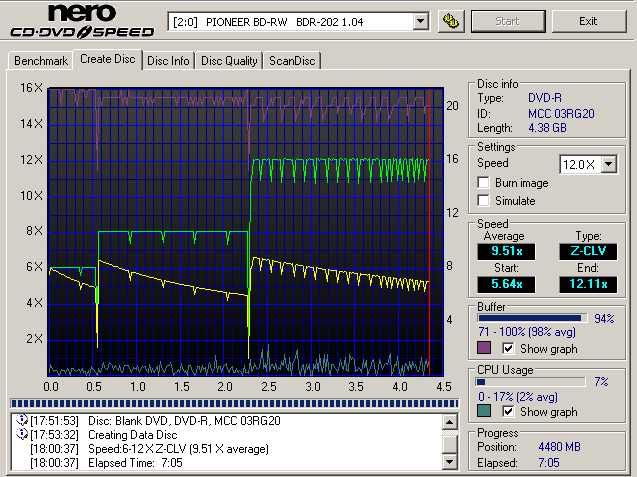637x477 pixels.
Task: Click log line 'Disc: Blank DVD, DVD-R, MCC 03RG20'
Action: (x=184, y=421)
